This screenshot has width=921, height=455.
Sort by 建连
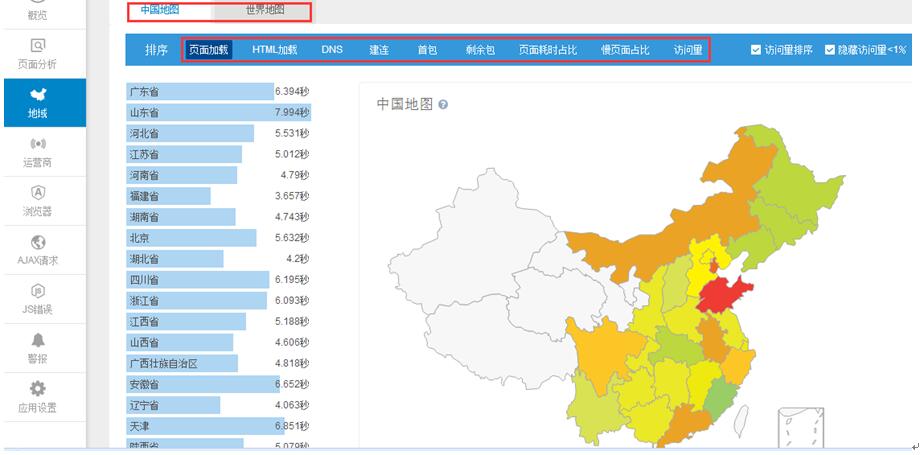tap(379, 50)
